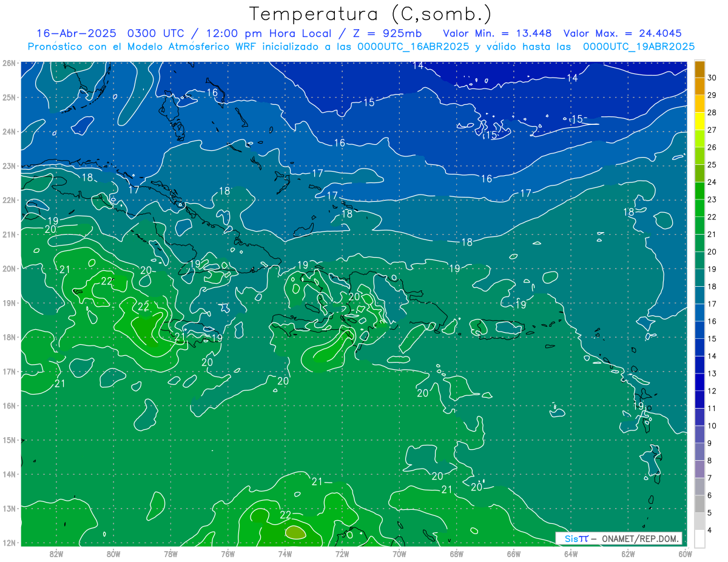Click the "80W" longitude axis label
The height and width of the screenshot is (562, 728).
[113, 553]
